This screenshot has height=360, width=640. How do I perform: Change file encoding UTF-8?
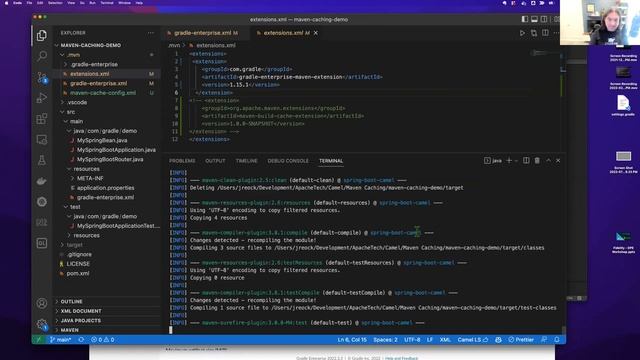pyautogui.click(x=412, y=340)
